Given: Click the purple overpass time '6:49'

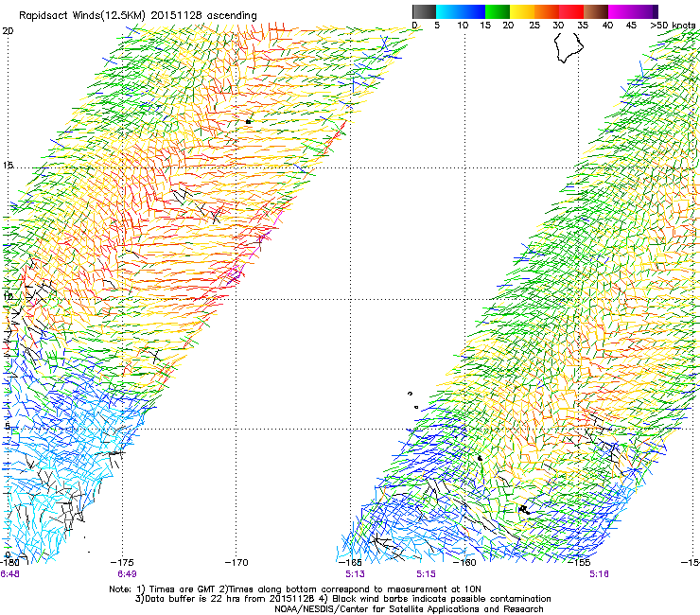Looking at the screenshot, I should [x=127, y=574].
